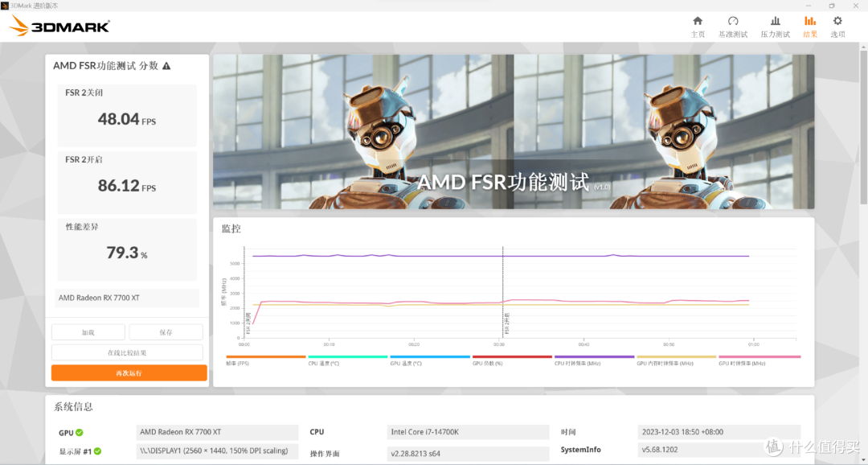This screenshot has width=868, height=465.
Task: Toggle the GPU 温度 (°C) blue legend item
Action: click(x=429, y=360)
